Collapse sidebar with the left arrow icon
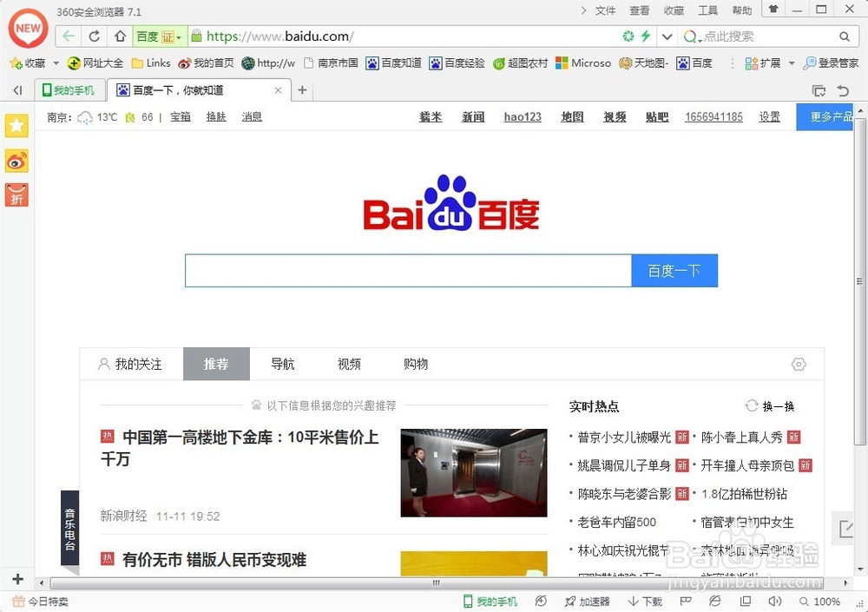Image resolution: width=868 pixels, height=612 pixels. pyautogui.click(x=17, y=90)
